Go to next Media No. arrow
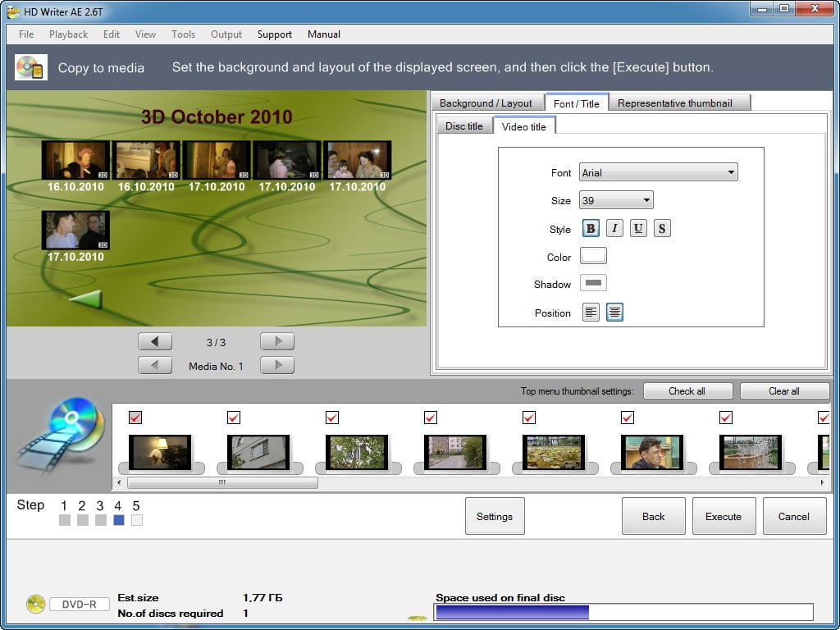 (277, 365)
